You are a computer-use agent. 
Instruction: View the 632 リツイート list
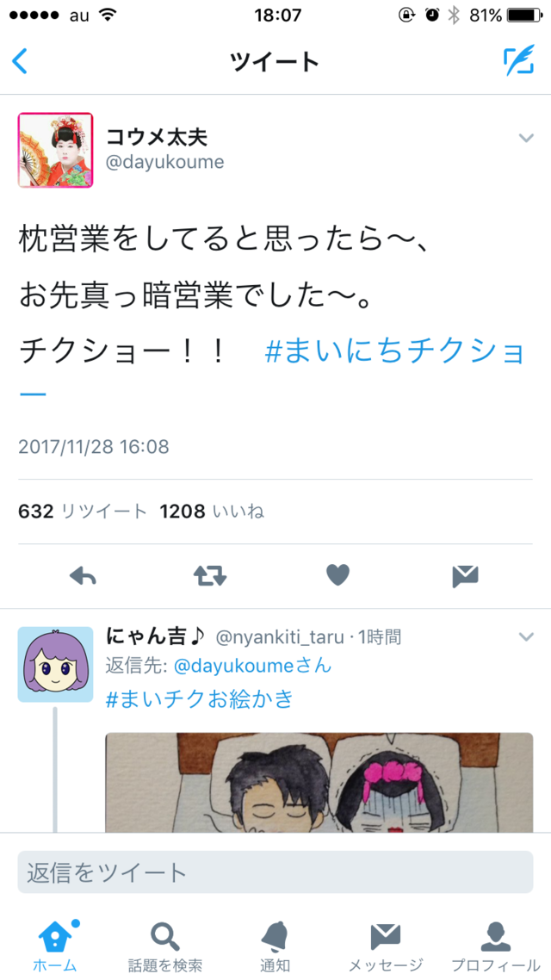coord(83,512)
